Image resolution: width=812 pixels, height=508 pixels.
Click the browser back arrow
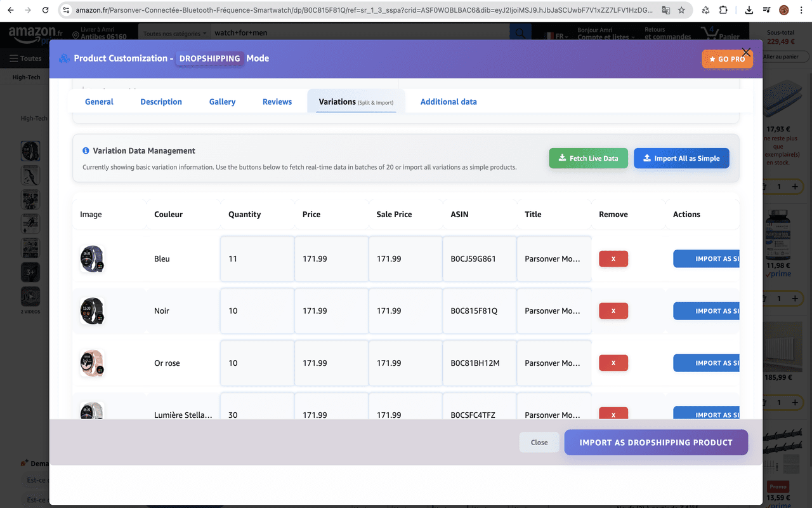(x=10, y=10)
